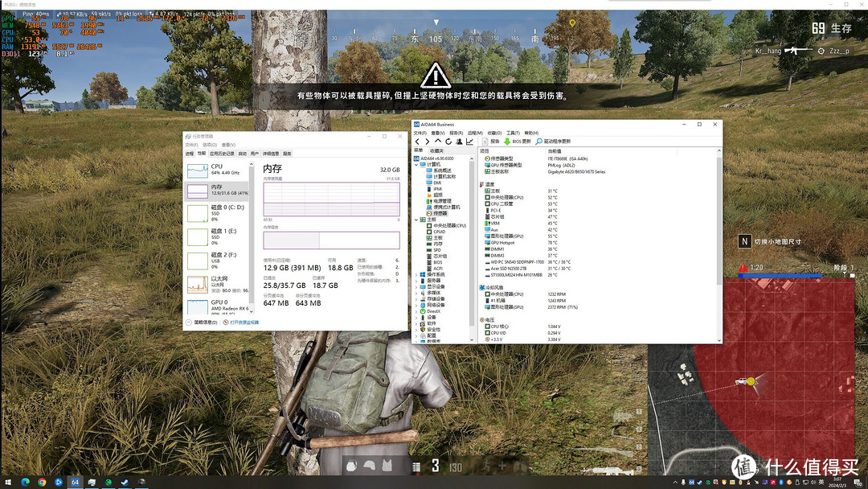Expand the DirectX node in AIDA64 tree
Image resolution: width=868 pixels, height=489 pixels.
[x=416, y=311]
